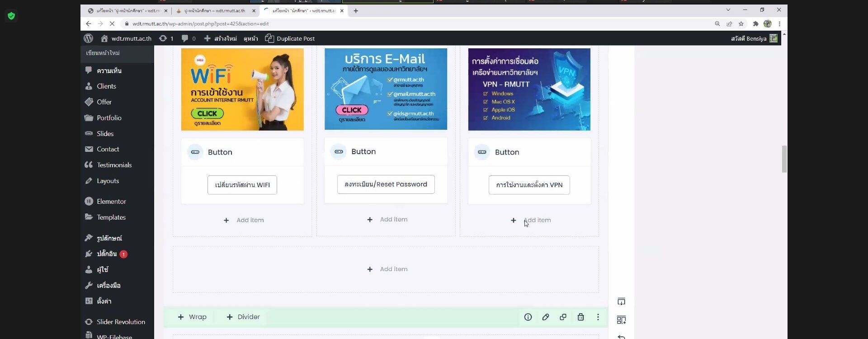The height and width of the screenshot is (339, 868).
Task: Click the builder add-section icon on right
Action: pos(621,301)
